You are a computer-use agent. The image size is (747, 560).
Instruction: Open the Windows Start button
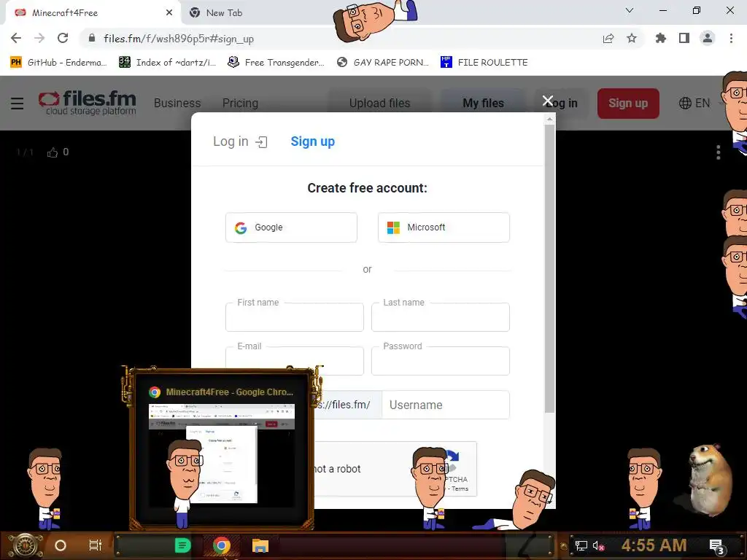pyautogui.click(x=26, y=545)
